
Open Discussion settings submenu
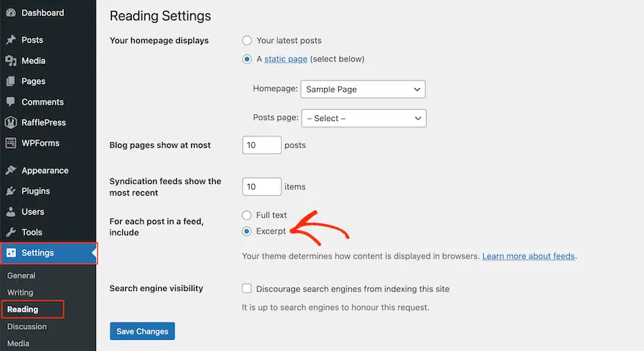(x=26, y=326)
